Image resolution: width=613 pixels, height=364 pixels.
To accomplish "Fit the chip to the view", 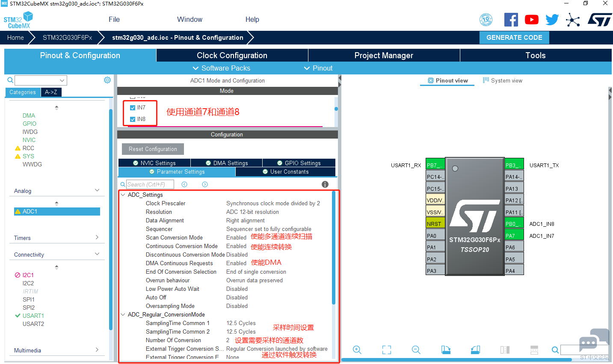I will (387, 350).
